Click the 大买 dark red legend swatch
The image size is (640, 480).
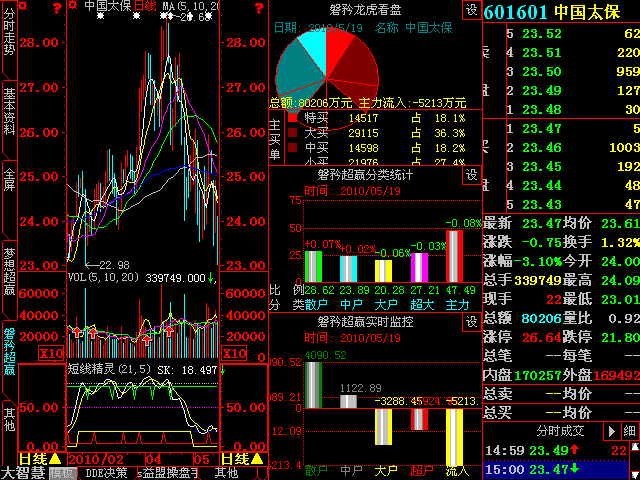[292, 133]
